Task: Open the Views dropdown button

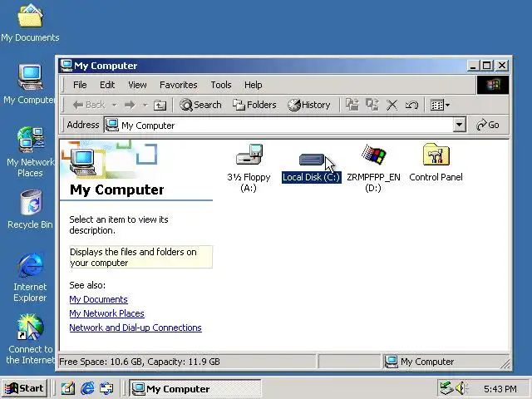Action: [x=440, y=105]
